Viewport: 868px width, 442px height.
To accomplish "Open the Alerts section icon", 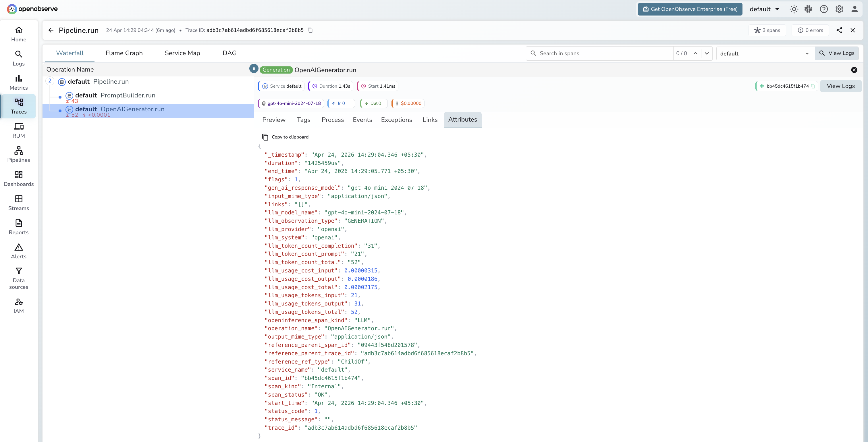I will click(19, 251).
